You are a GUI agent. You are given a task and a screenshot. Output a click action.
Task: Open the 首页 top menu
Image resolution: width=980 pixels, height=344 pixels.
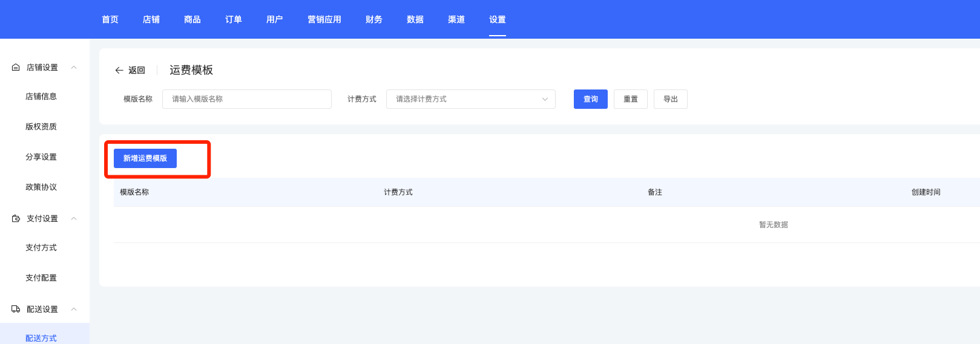110,19
